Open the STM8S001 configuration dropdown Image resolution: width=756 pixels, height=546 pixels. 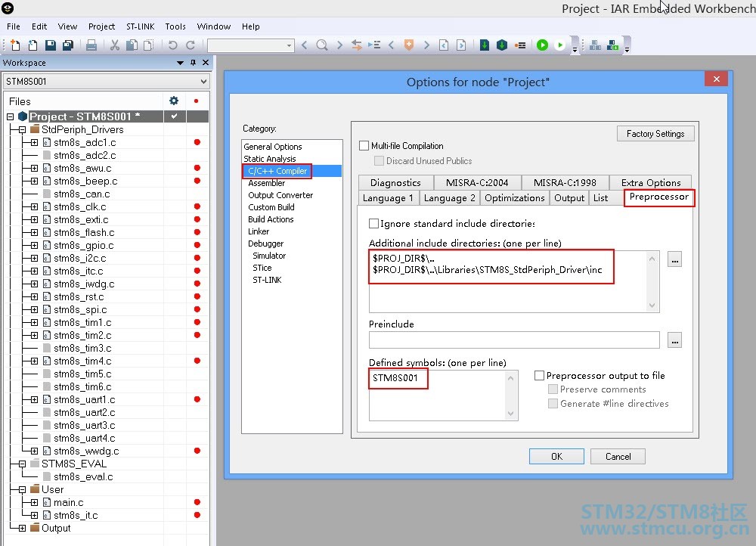click(203, 82)
